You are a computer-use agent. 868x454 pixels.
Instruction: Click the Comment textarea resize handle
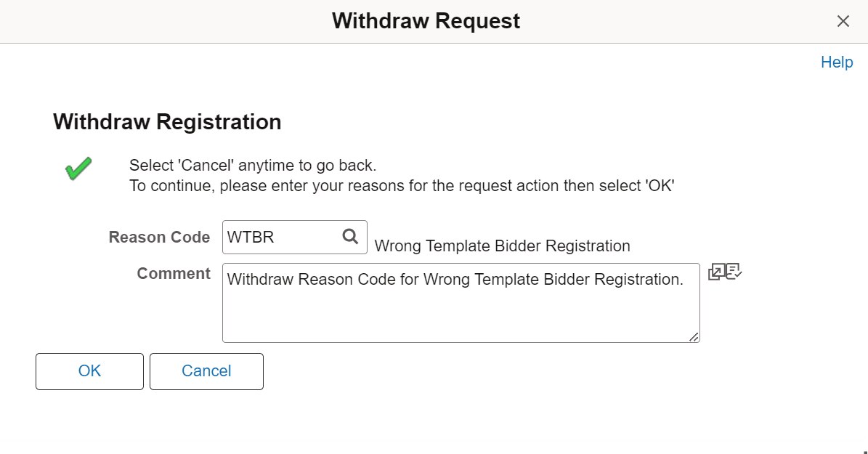(x=695, y=338)
